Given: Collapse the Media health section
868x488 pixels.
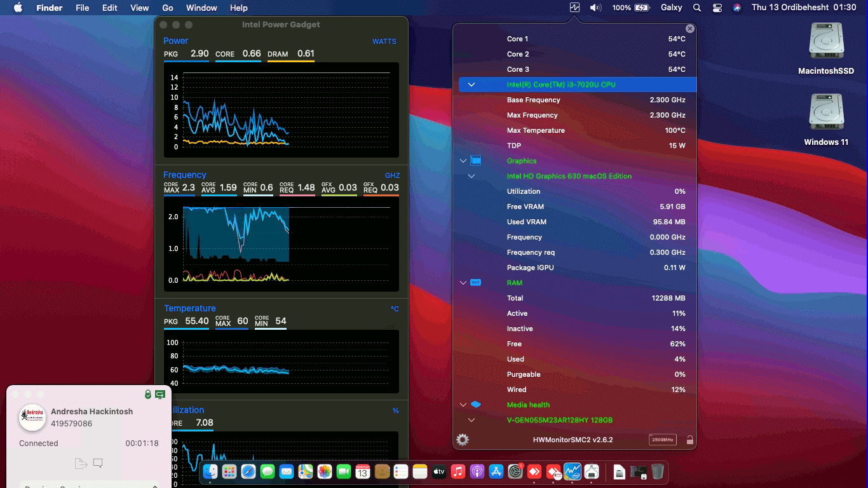Looking at the screenshot, I should click(463, 405).
